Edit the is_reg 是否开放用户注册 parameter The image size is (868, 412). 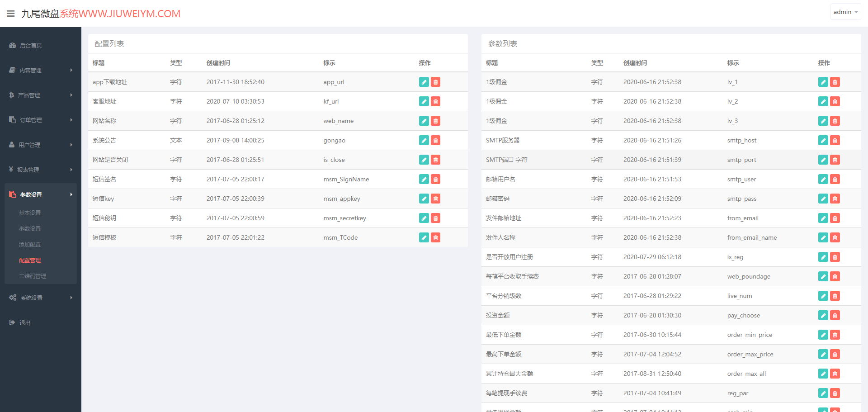point(823,257)
